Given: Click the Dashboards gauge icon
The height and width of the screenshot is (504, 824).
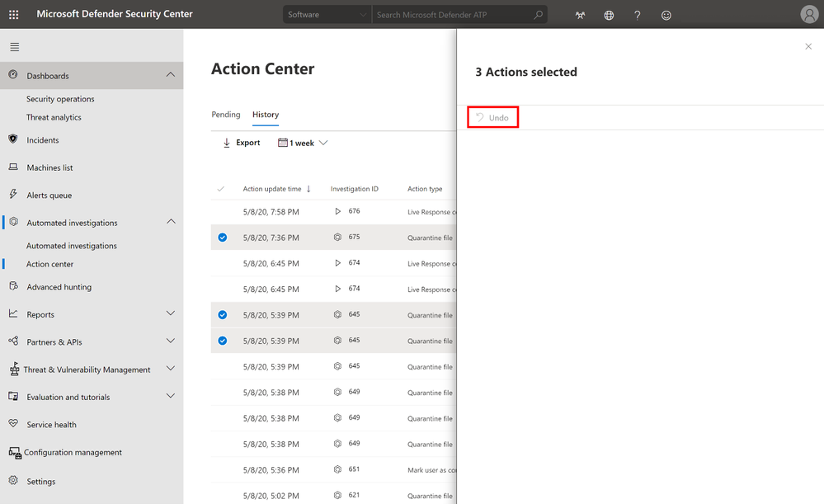Looking at the screenshot, I should [x=13, y=74].
